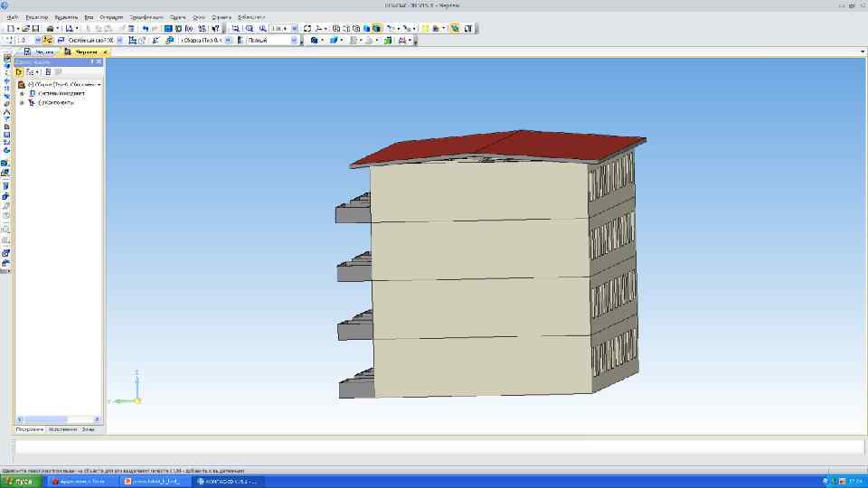Switch to KOMPAS-3D taskbar button

point(227,482)
